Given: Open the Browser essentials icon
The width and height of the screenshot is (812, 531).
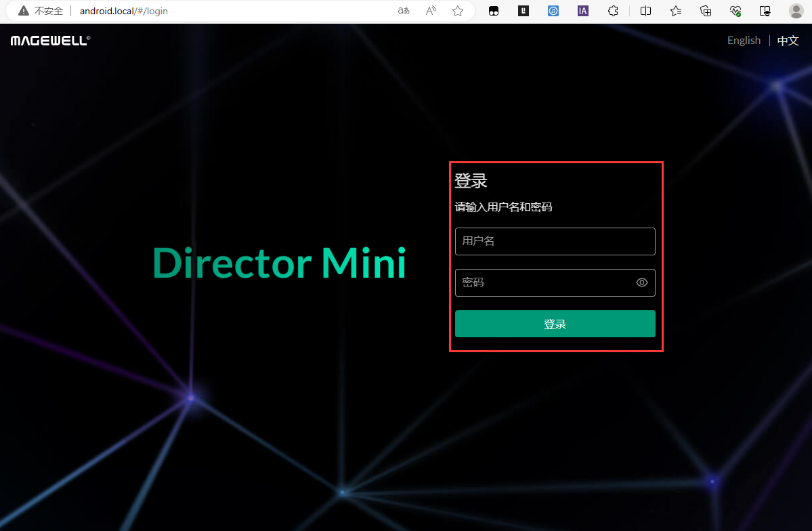Looking at the screenshot, I should (735, 11).
